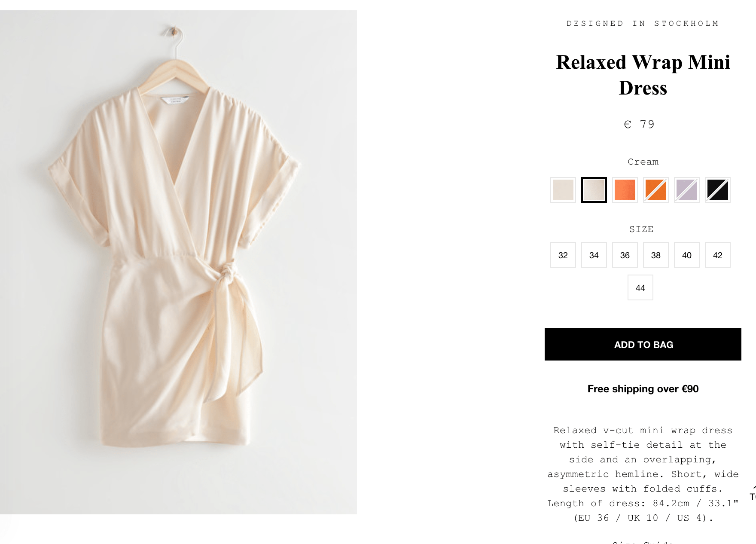
Task: Open the Size Guide link below the description
Action: pos(643,542)
